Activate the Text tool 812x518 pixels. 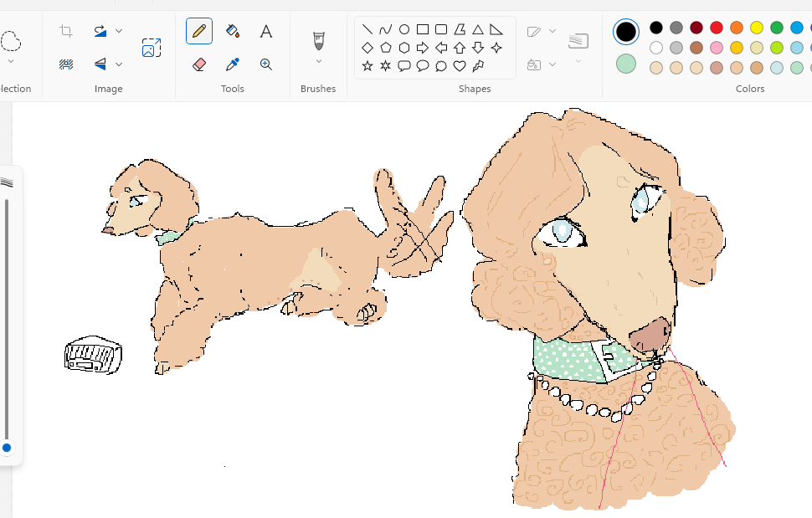point(266,32)
